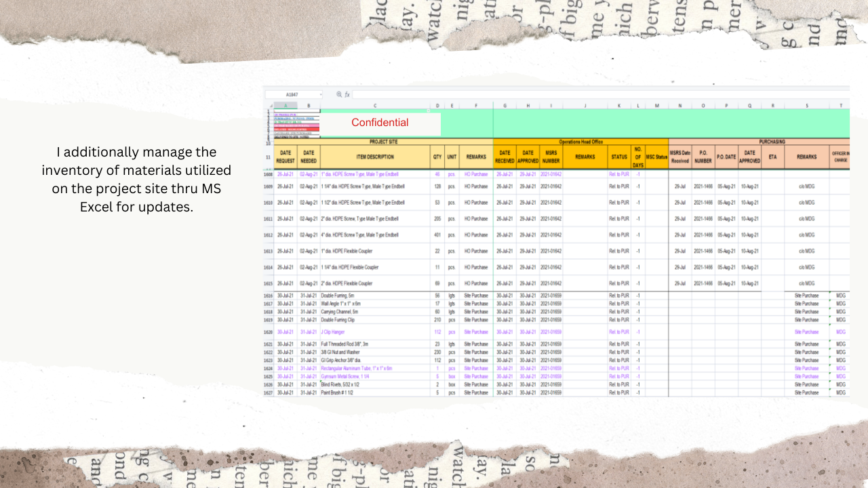Screen dimensions: 868x488
Task: Select row header 1609
Action: point(269,186)
